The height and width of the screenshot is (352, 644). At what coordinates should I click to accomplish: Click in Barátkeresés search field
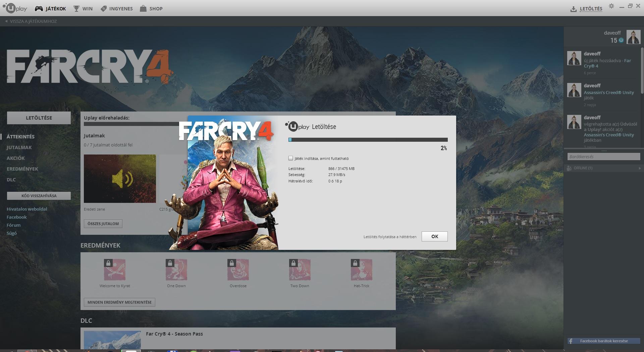pos(604,157)
